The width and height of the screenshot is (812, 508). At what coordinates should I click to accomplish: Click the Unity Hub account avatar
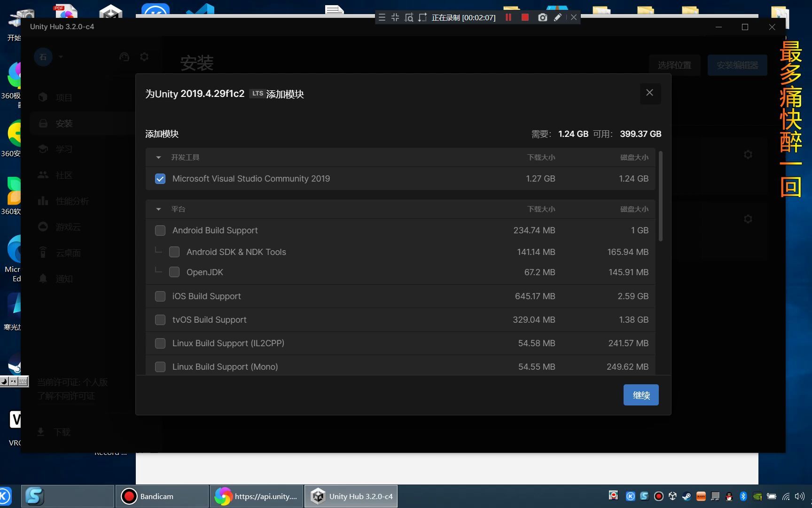(x=43, y=57)
